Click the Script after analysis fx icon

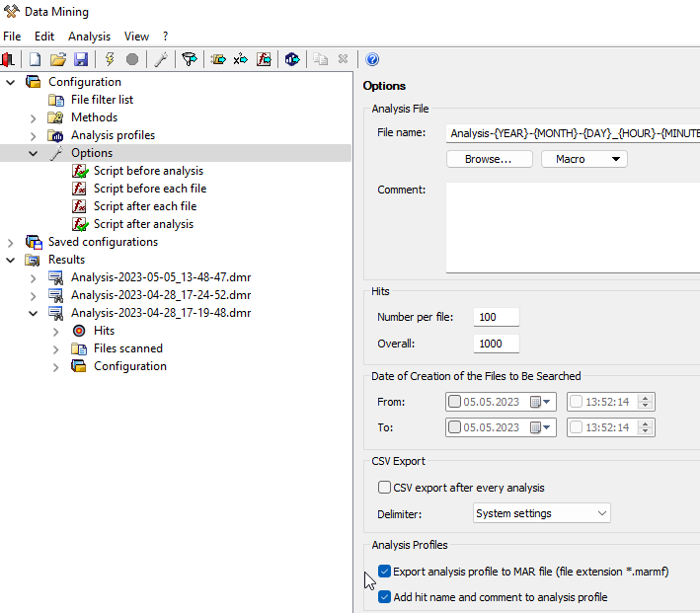point(80,224)
